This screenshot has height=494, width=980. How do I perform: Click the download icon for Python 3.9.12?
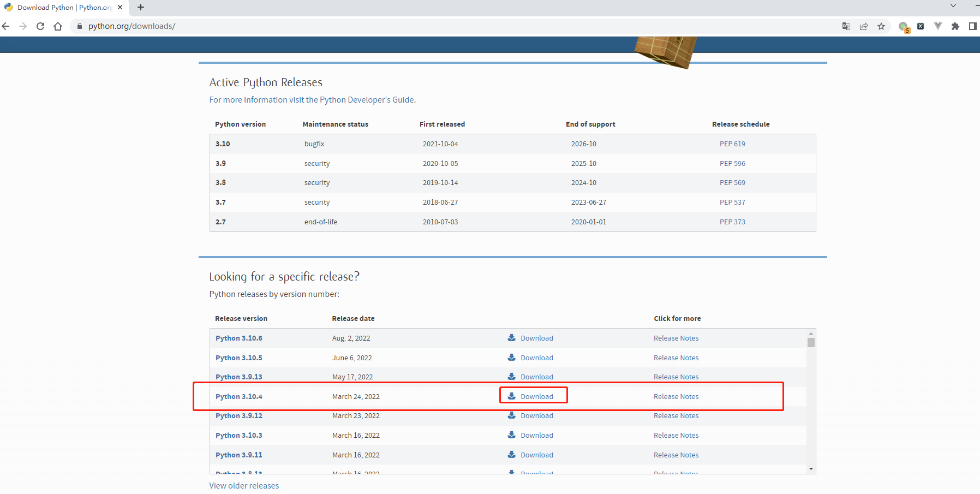click(x=512, y=415)
